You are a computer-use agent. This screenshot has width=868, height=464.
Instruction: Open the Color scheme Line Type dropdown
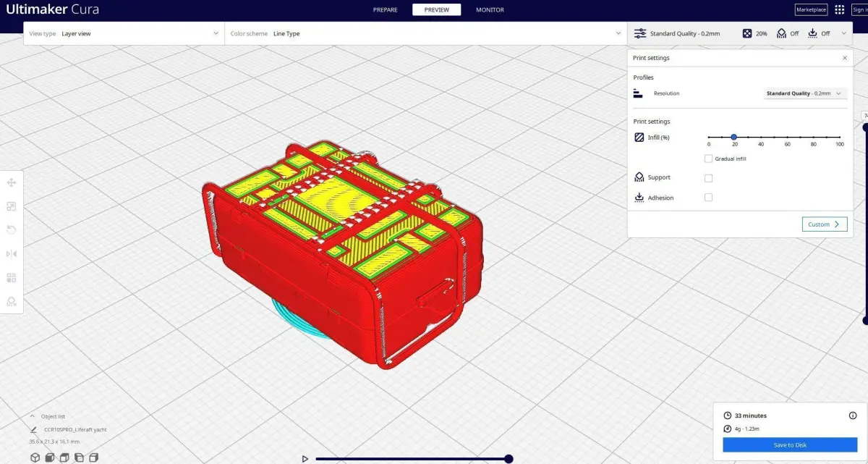pyautogui.click(x=426, y=33)
